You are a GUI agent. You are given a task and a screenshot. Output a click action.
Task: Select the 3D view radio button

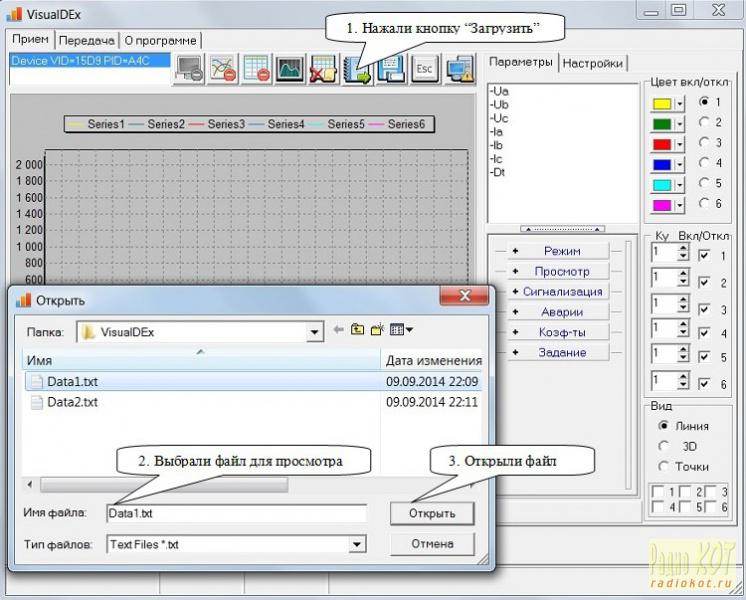(663, 446)
